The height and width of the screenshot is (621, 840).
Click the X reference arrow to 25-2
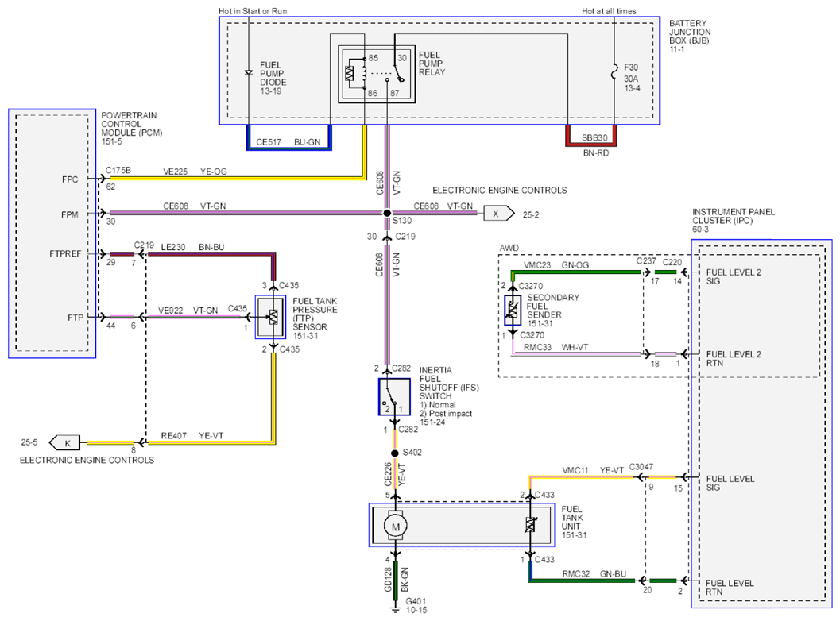pyautogui.click(x=499, y=214)
